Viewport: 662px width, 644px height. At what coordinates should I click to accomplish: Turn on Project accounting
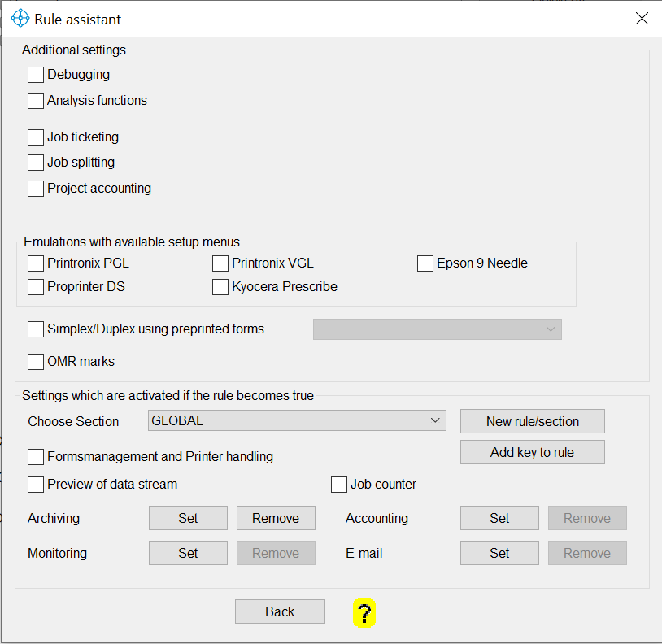tap(36, 189)
